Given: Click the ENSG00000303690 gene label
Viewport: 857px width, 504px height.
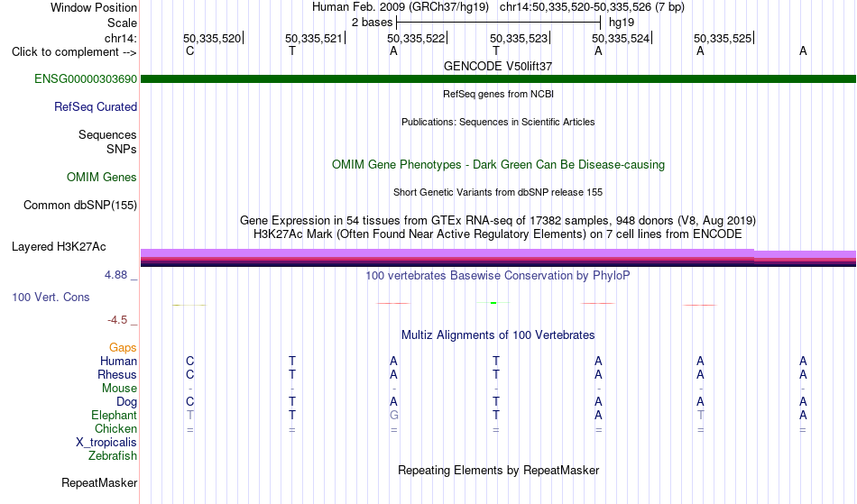Looking at the screenshot, I should pos(86,79).
